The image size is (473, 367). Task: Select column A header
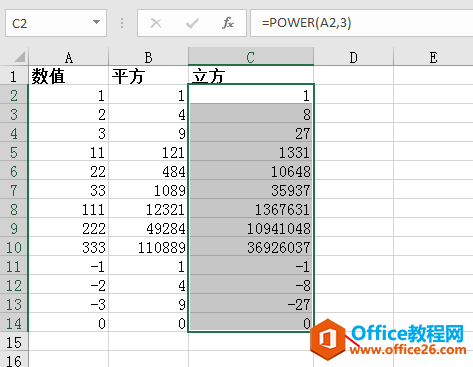(69, 57)
